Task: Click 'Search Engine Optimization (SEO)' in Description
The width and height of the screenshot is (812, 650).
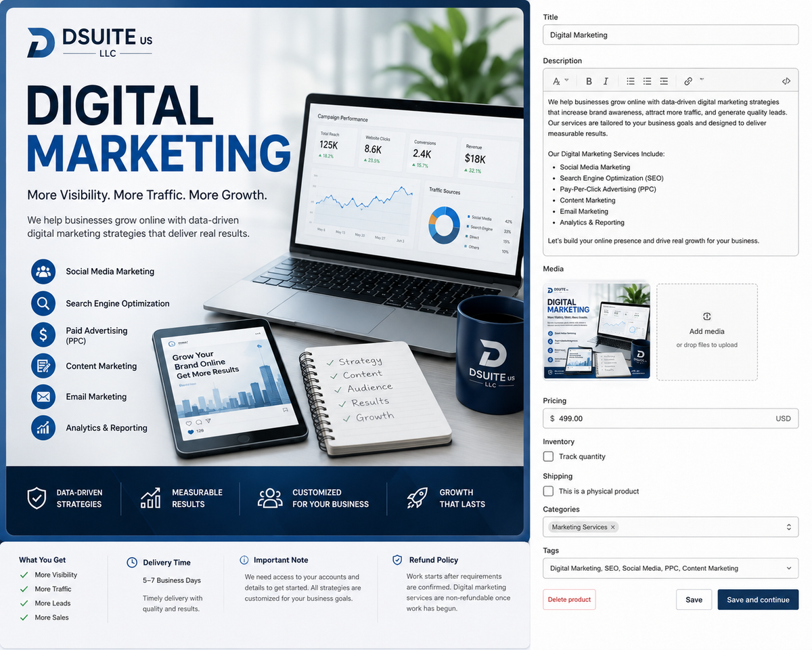Action: 612,178
